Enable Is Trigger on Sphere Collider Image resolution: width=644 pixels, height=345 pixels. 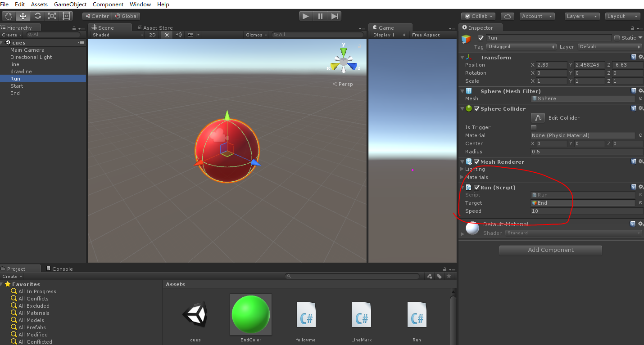click(x=534, y=127)
